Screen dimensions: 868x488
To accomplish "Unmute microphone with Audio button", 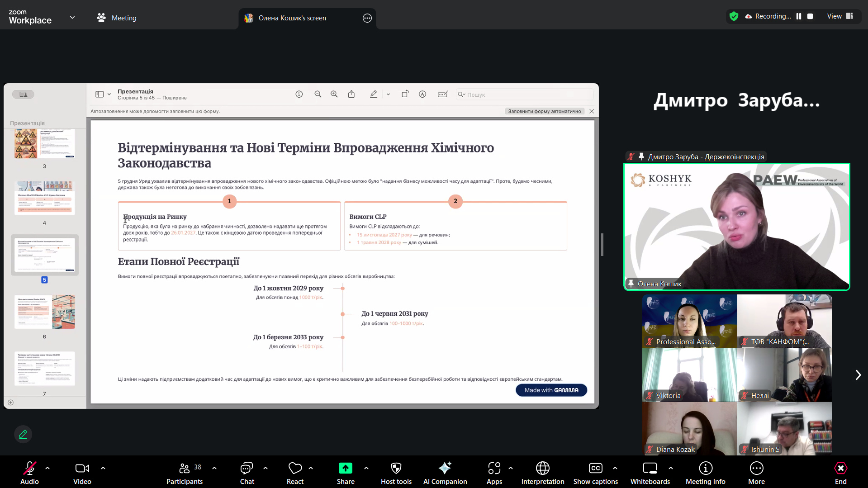I will [x=29, y=473].
